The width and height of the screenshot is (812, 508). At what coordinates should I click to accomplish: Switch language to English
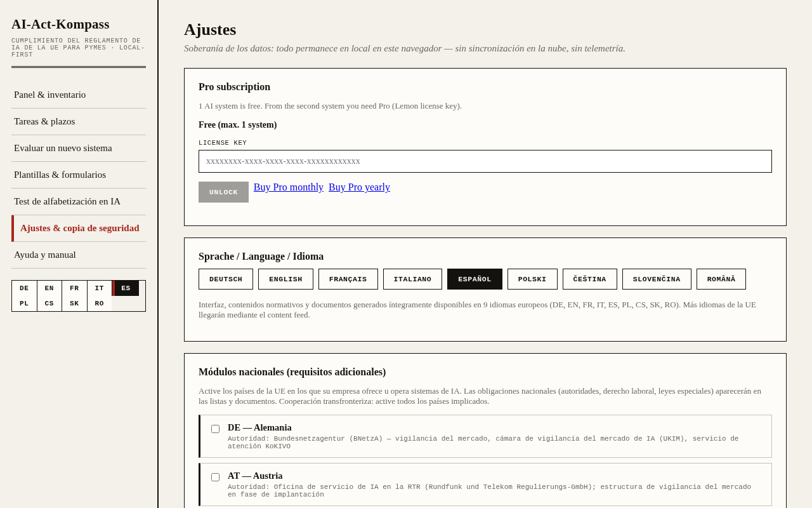[285, 279]
